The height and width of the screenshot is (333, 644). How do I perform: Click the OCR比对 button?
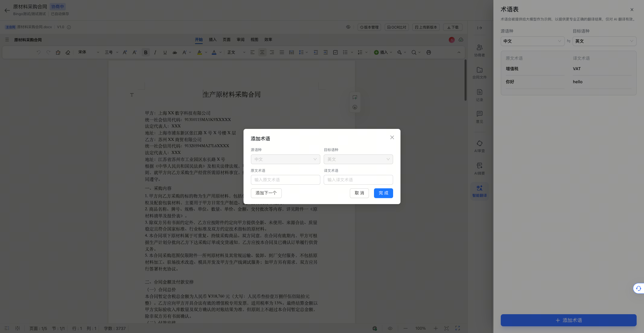coord(396,27)
